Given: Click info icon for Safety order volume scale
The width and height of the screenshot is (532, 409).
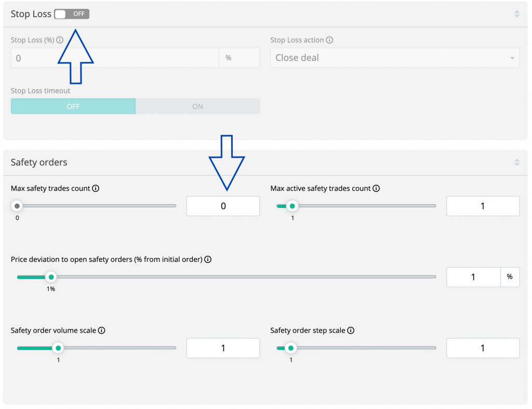Looking at the screenshot, I should tap(102, 331).
